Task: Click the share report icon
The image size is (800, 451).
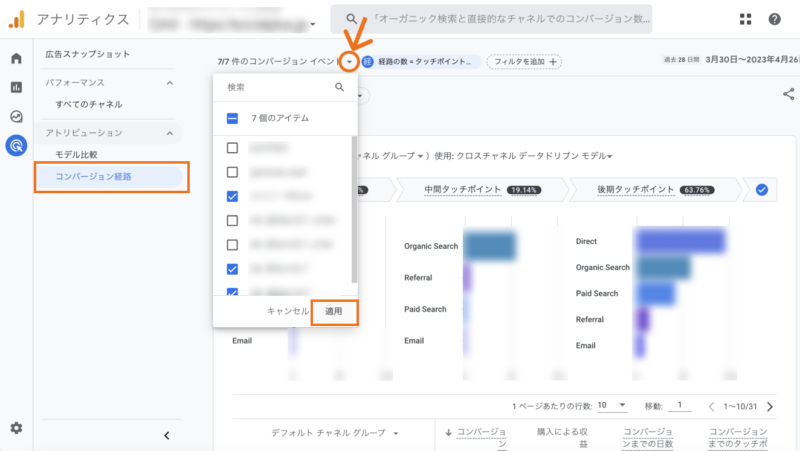Action: (788, 94)
